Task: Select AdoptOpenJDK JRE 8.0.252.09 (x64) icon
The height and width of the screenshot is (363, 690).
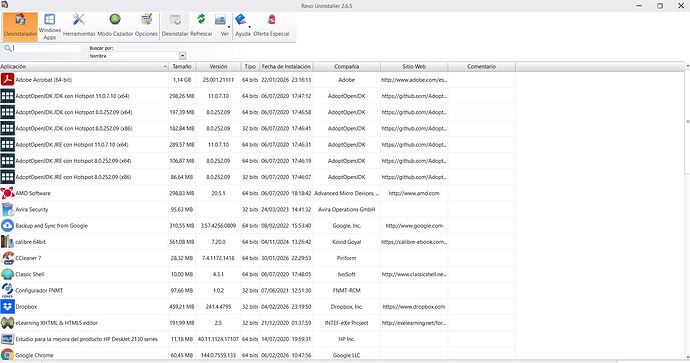Action: click(x=7, y=161)
